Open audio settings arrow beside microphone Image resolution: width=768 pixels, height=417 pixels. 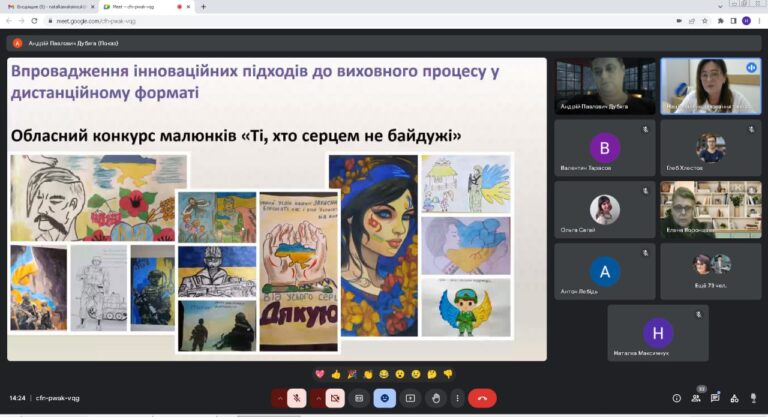280,398
